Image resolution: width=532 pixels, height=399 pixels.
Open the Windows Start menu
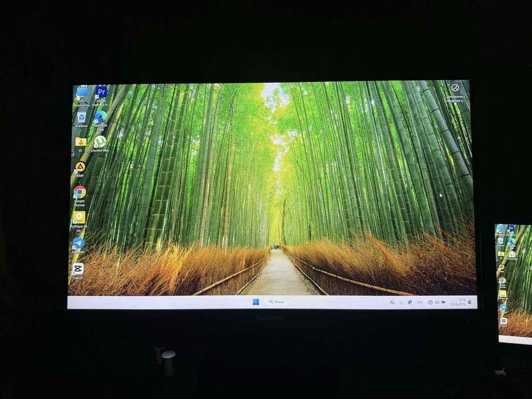[256, 302]
